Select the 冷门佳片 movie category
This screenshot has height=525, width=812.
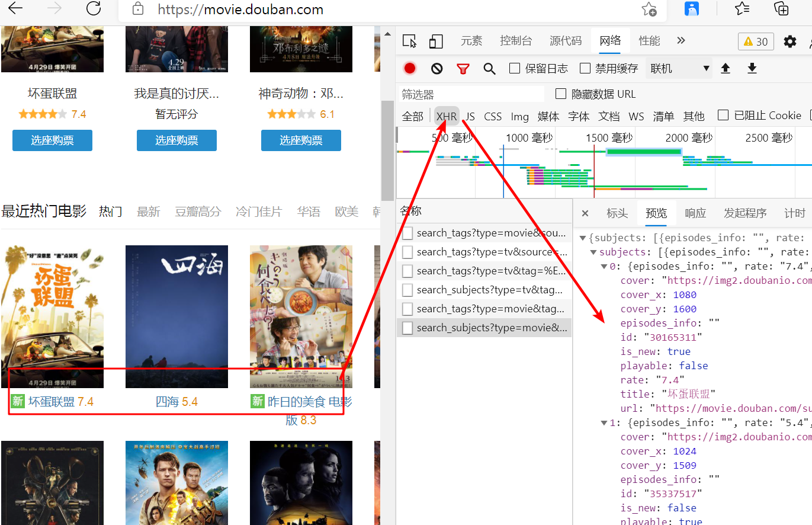point(259,212)
